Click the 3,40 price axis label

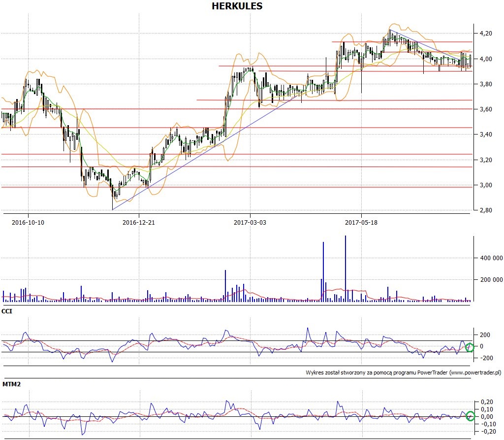coord(486,134)
